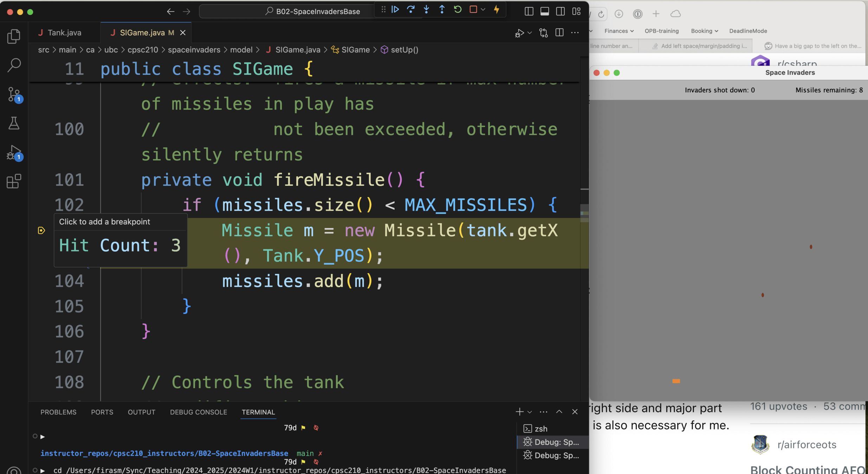Toggle breakpoint on the Missile line gutter
Screen dimensions: 868x474
tap(41, 230)
